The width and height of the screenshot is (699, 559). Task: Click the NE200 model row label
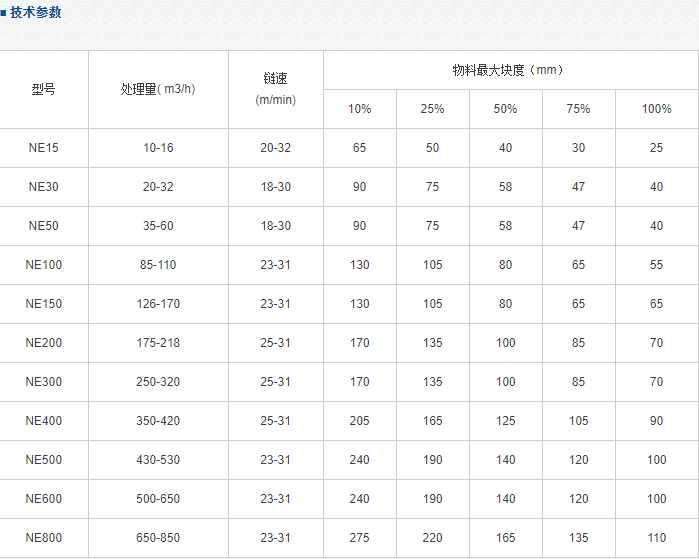pyautogui.click(x=44, y=343)
